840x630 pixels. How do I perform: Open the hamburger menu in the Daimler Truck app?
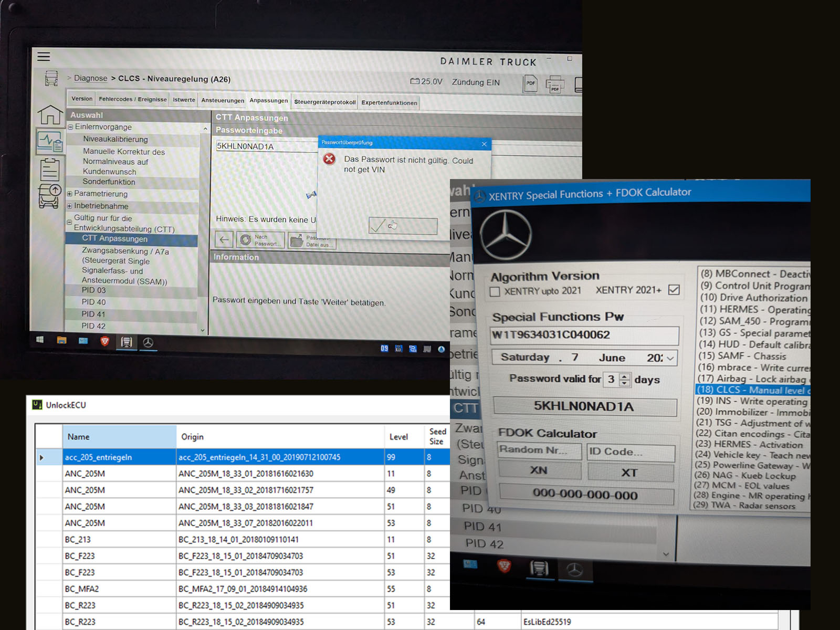click(44, 57)
